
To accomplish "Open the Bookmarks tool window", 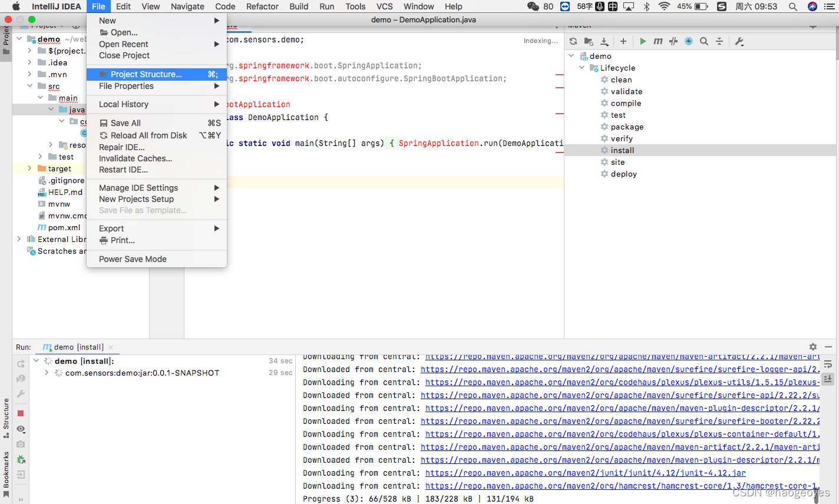I will 6,474.
